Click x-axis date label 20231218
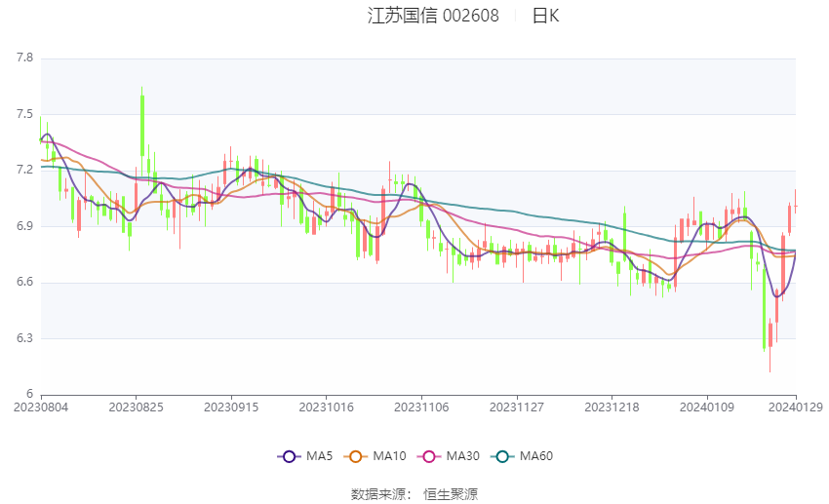Image resolution: width=829 pixels, height=504 pixels. pos(612,407)
